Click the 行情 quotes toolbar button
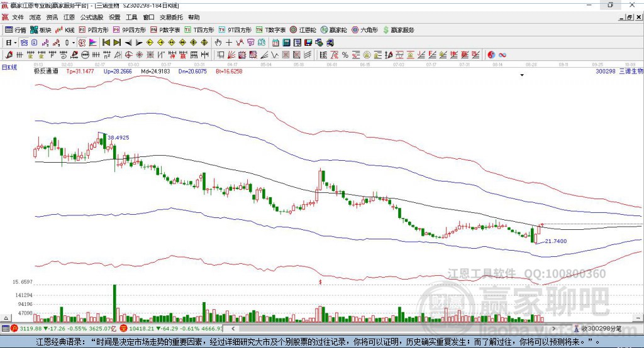 pos(16,30)
